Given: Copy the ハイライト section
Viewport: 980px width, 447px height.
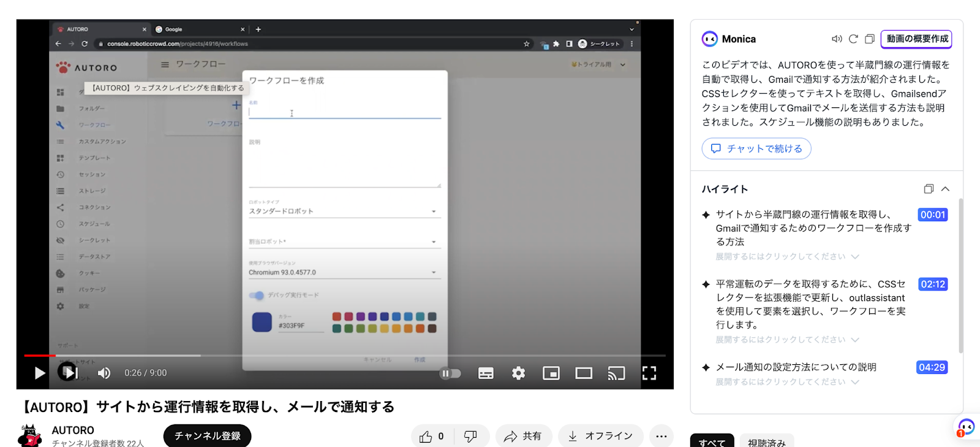Looking at the screenshot, I should click(x=929, y=189).
